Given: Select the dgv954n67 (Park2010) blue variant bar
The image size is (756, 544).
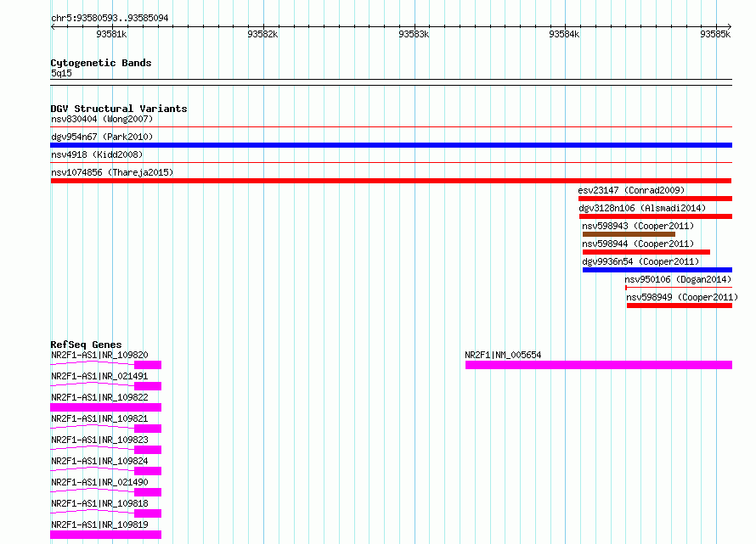Looking at the screenshot, I should 391,145.
